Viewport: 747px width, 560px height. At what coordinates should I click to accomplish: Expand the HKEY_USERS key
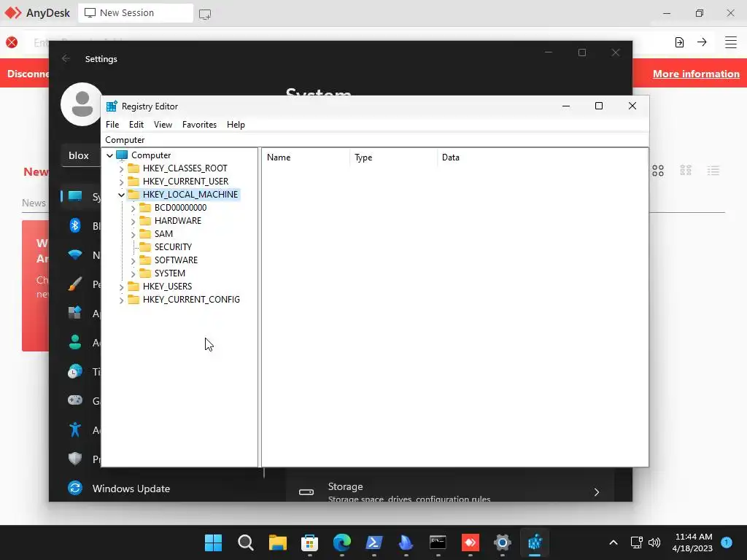tap(121, 287)
